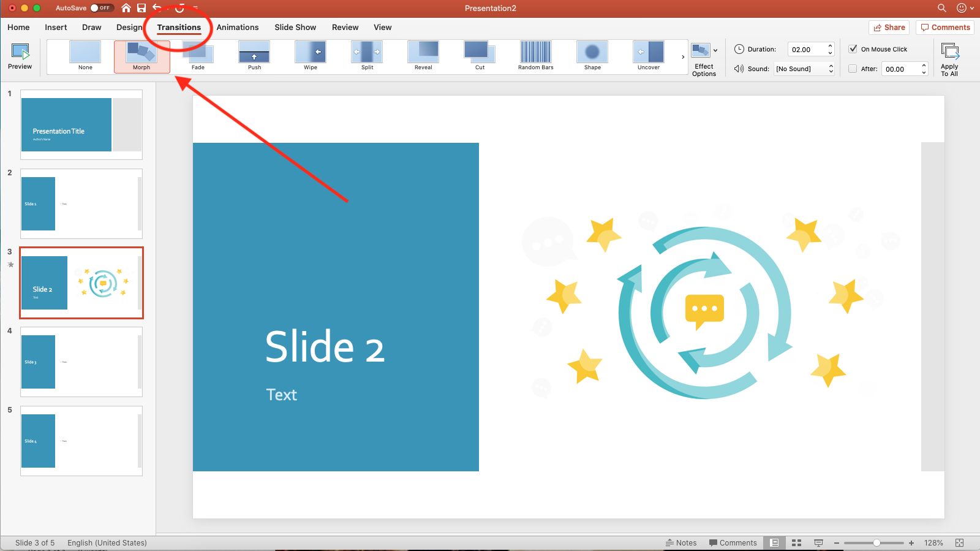
Task: Click the Save icon in title bar
Action: pos(141,8)
